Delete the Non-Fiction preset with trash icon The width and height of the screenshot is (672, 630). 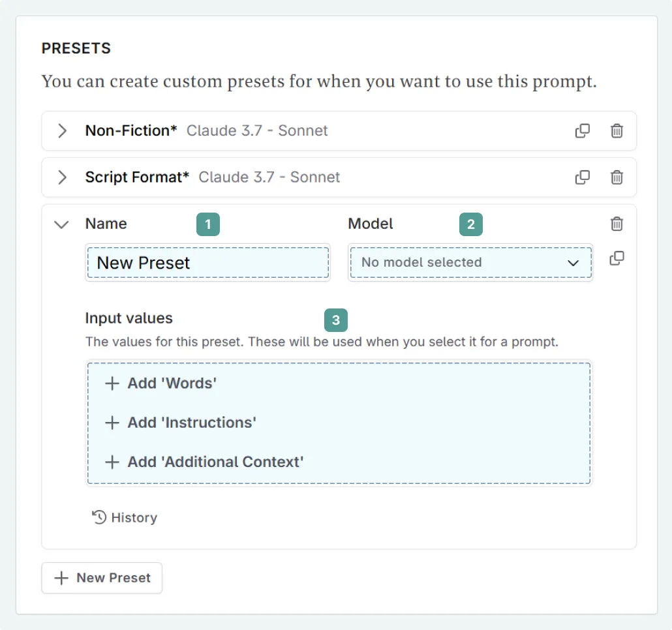(x=617, y=130)
